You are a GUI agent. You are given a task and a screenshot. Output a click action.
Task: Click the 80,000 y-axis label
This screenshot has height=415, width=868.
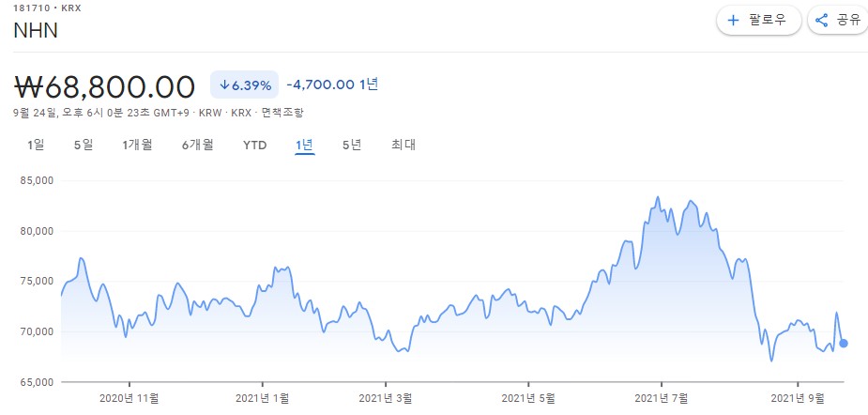[x=36, y=231]
